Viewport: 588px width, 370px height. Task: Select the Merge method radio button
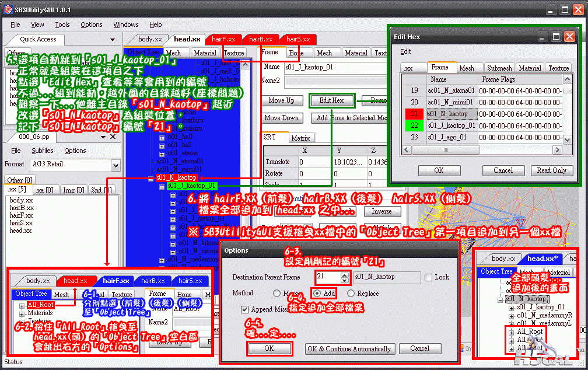click(276, 294)
